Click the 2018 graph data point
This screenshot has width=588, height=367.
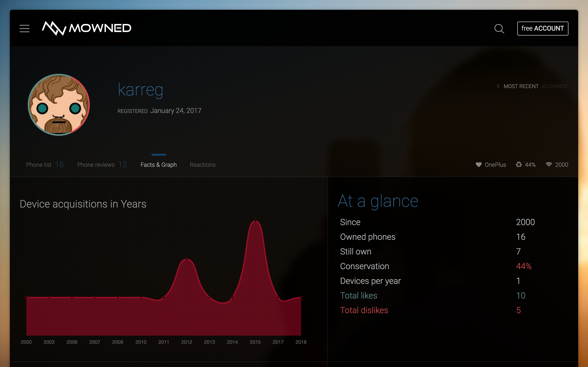301,297
